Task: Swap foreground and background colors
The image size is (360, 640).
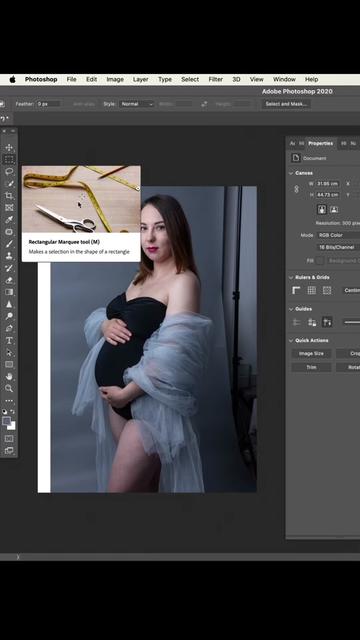Action: tap(13, 411)
